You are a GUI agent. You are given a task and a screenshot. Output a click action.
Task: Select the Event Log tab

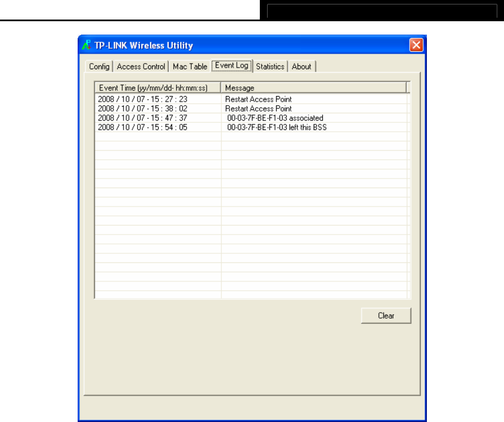(x=232, y=65)
